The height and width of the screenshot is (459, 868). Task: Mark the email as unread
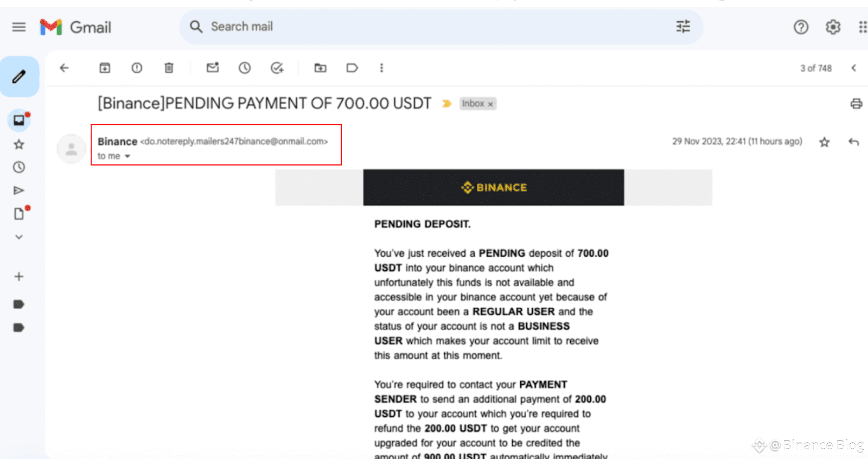[213, 68]
